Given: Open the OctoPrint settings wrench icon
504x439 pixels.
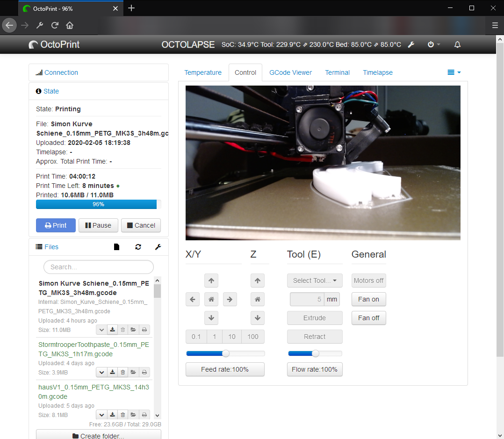Looking at the screenshot, I should pyautogui.click(x=411, y=44).
